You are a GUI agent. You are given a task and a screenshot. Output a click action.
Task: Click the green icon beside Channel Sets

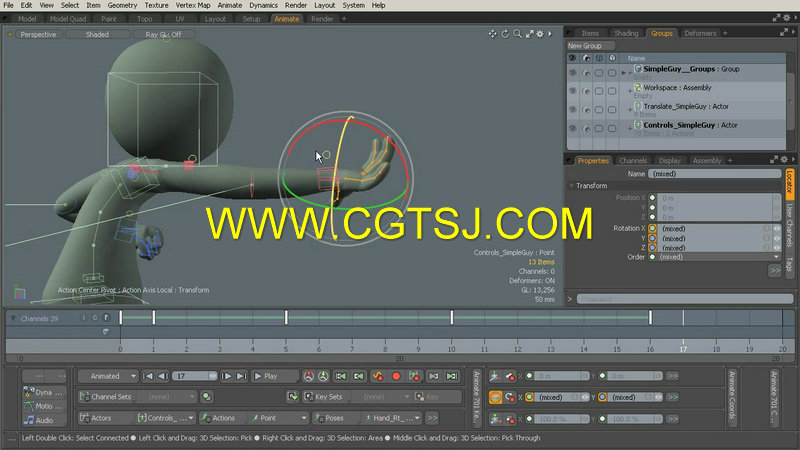(206, 396)
